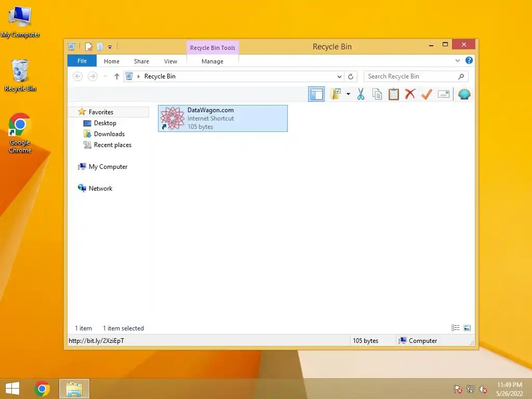
Task: Click the taskbar clock showing 11:49 PM
Action: [x=509, y=389]
